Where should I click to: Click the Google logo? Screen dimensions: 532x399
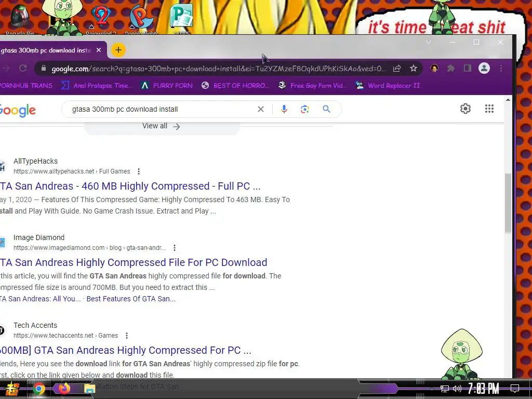18,110
